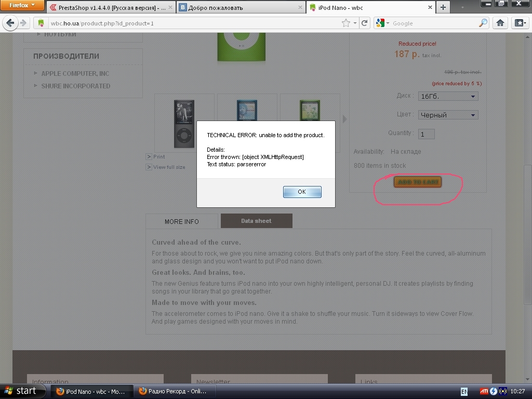Open the Цвет dropdown showing Черный
Screen dimensions: 532x399
click(448, 115)
